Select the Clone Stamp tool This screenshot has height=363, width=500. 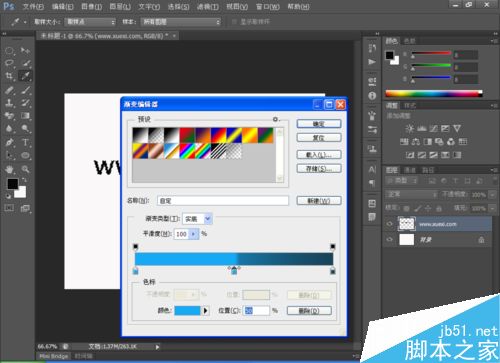point(9,103)
